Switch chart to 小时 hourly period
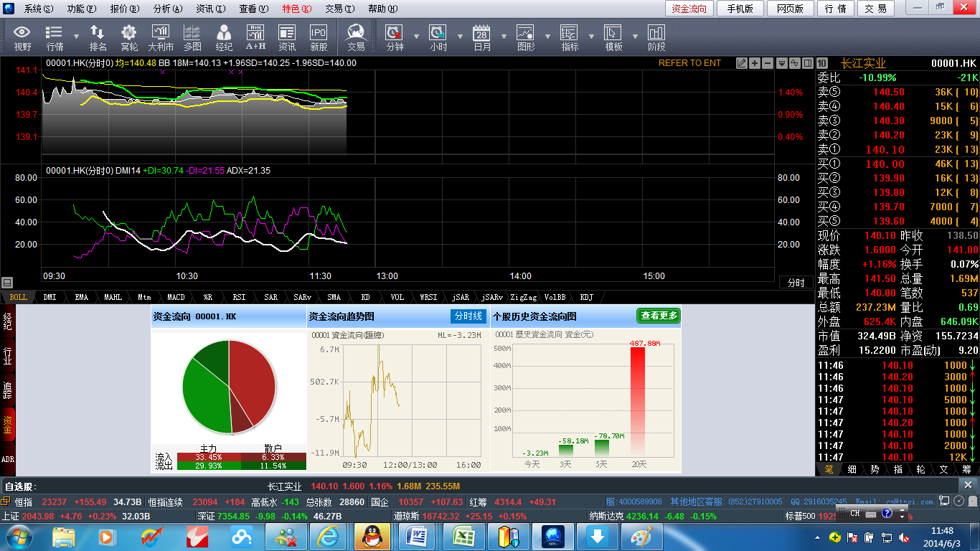Image resolution: width=980 pixels, height=551 pixels. coord(438,37)
